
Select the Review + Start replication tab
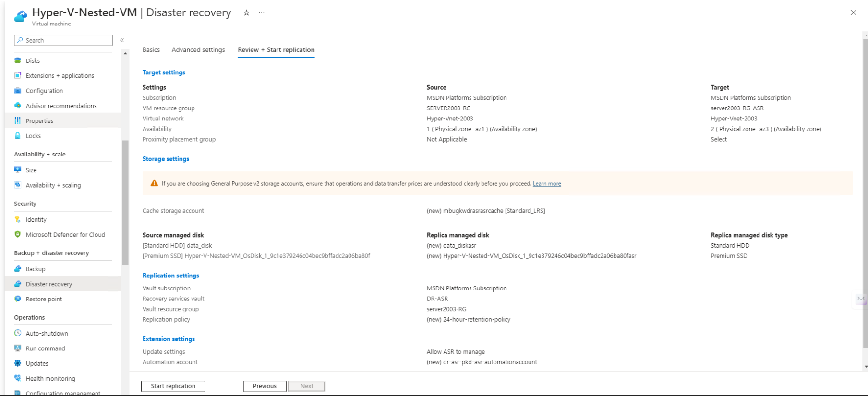pos(276,50)
